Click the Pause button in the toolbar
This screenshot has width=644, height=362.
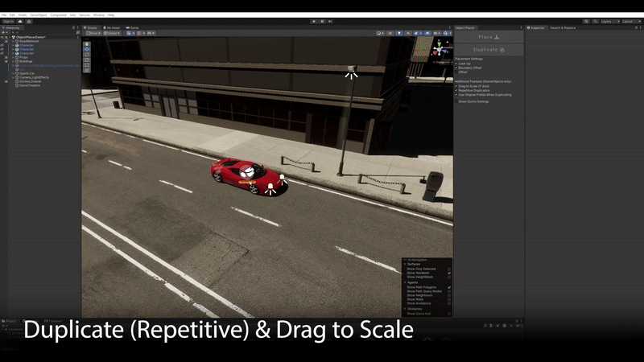(322, 21)
